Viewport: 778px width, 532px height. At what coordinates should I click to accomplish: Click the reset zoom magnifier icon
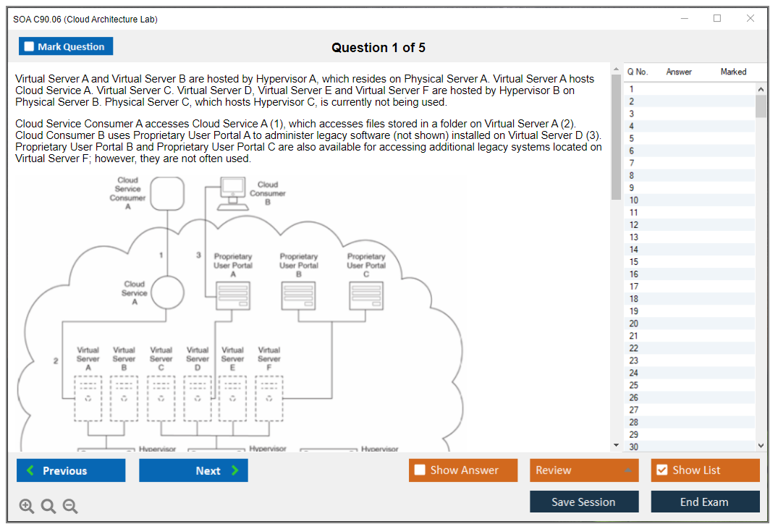pyautogui.click(x=48, y=507)
